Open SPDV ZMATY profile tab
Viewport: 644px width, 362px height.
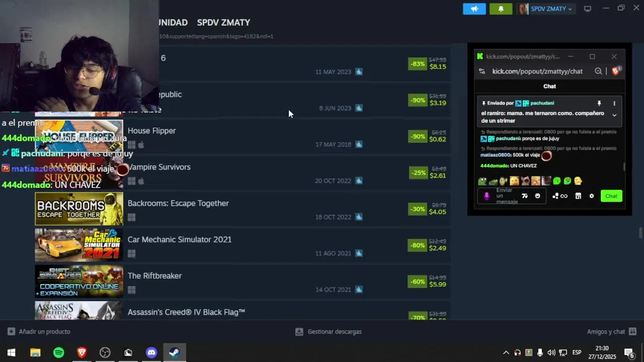click(x=223, y=23)
